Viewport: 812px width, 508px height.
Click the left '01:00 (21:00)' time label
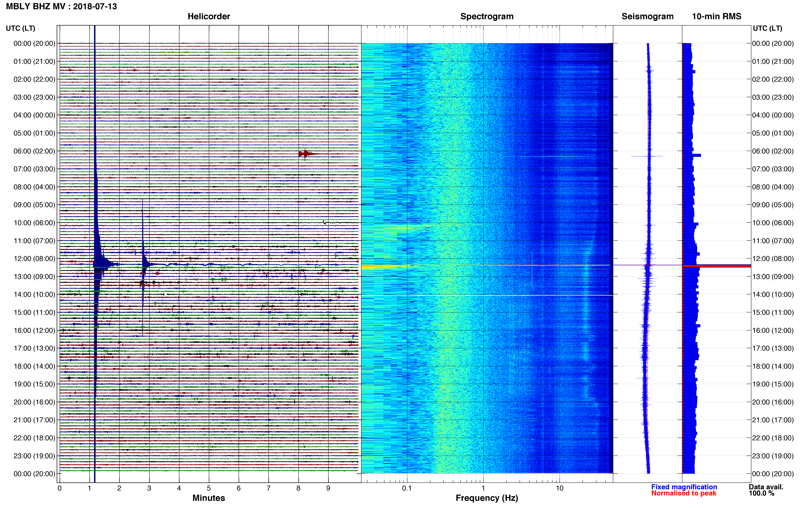34,62
